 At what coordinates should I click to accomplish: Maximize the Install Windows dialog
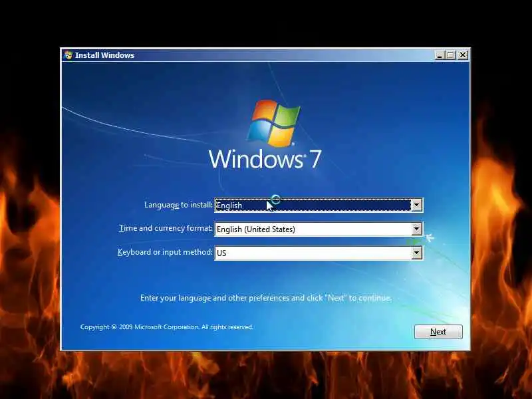tap(451, 55)
